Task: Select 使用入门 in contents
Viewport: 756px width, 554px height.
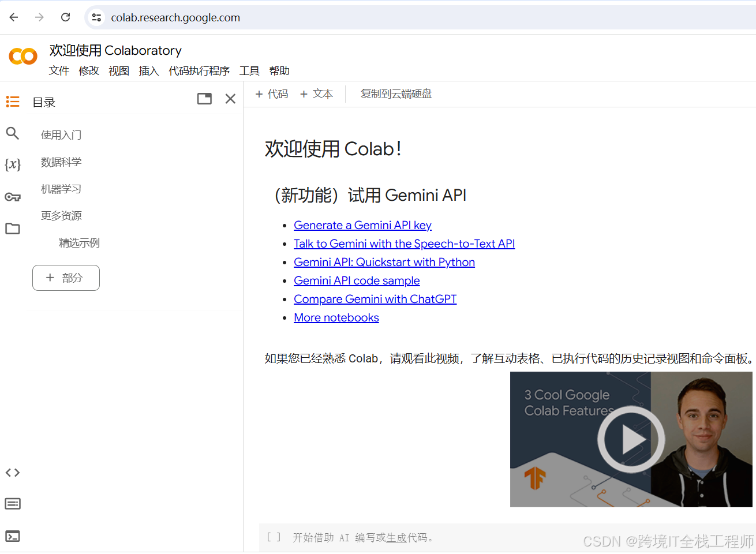Action: point(61,135)
